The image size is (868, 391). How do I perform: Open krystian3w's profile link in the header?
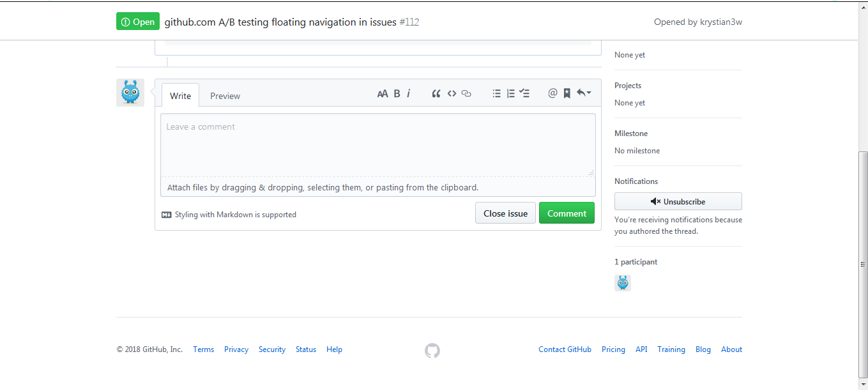coord(721,22)
